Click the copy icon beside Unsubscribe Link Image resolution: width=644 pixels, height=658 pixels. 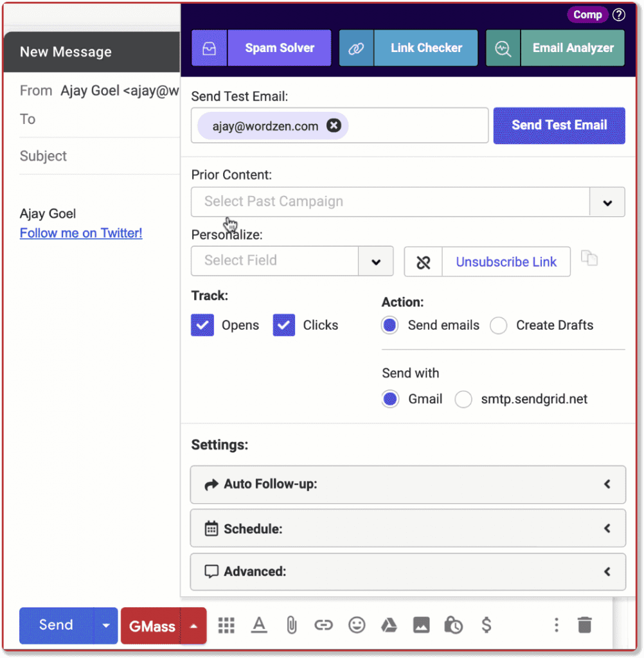point(589,258)
